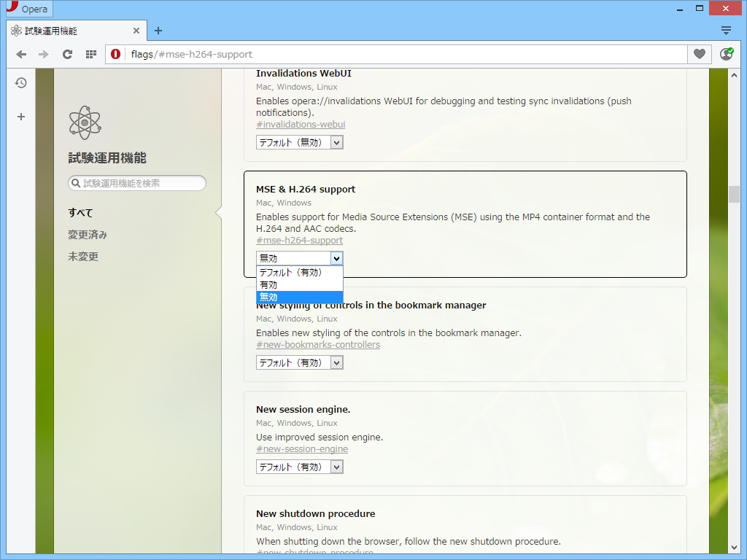Select the 未変更 filter
This screenshot has height=560, width=747.
83,257
